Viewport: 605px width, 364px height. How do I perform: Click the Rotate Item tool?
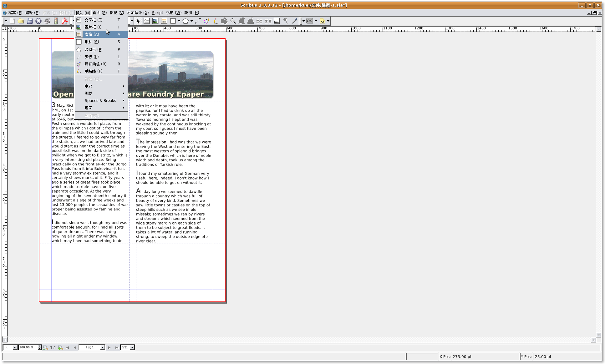point(224,21)
